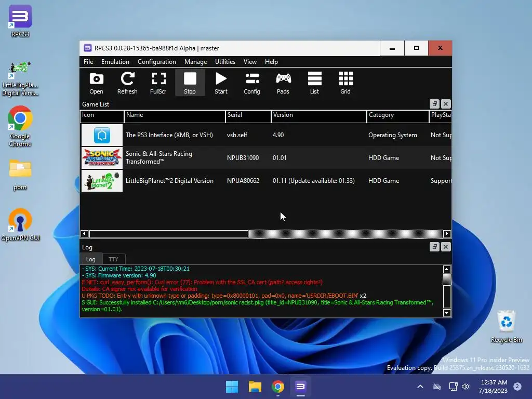Close the Game List panel

click(446, 104)
